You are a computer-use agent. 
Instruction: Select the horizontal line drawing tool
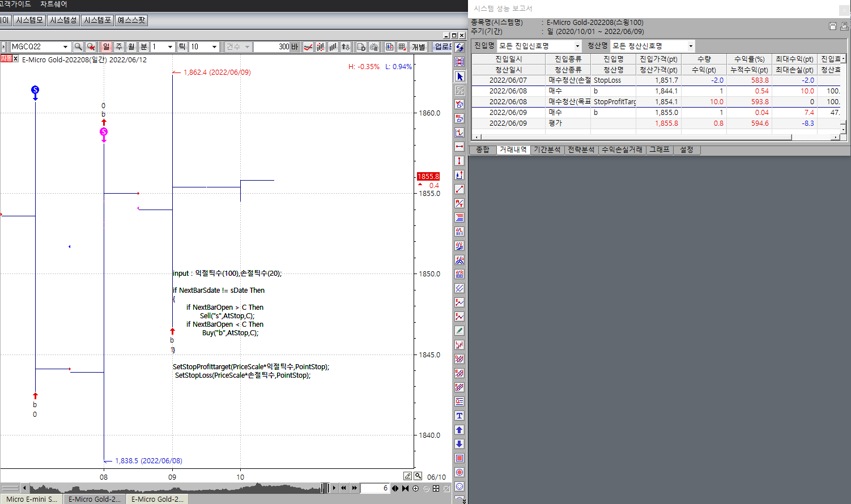(459, 147)
